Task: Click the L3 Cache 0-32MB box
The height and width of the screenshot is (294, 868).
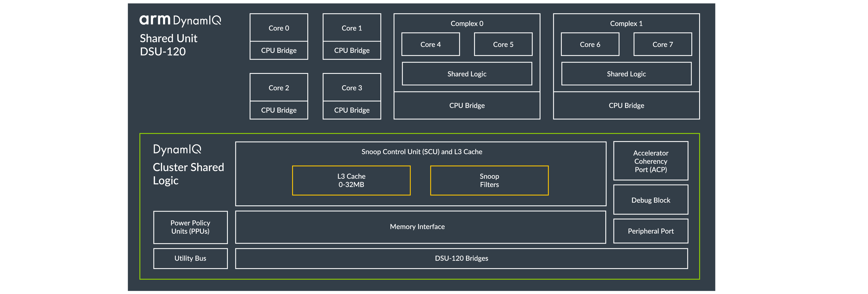Action: click(x=351, y=180)
